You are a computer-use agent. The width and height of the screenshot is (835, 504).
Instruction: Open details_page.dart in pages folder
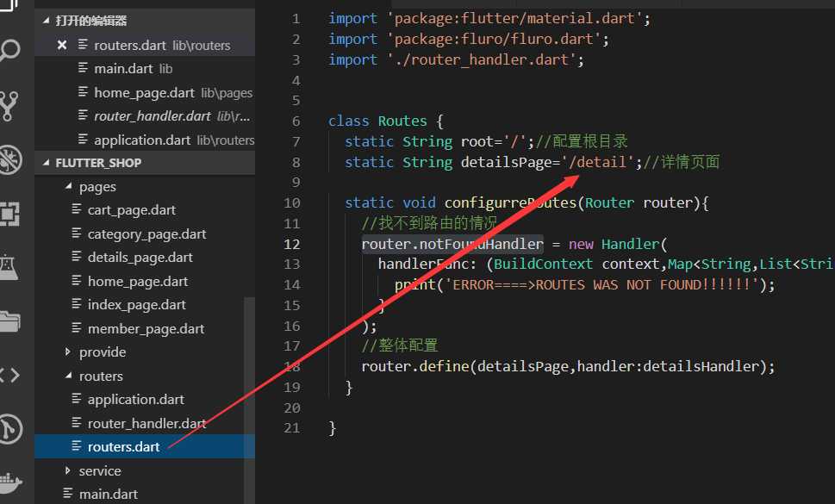[x=140, y=258]
